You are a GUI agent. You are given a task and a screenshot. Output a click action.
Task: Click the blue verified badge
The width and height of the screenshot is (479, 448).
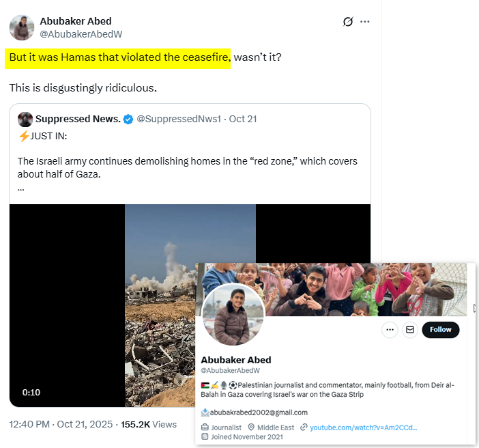128,120
